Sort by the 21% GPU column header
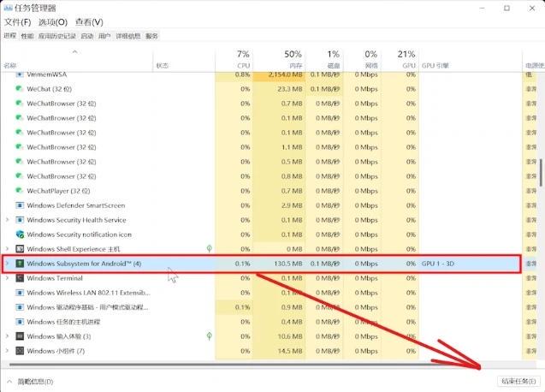 click(400, 59)
